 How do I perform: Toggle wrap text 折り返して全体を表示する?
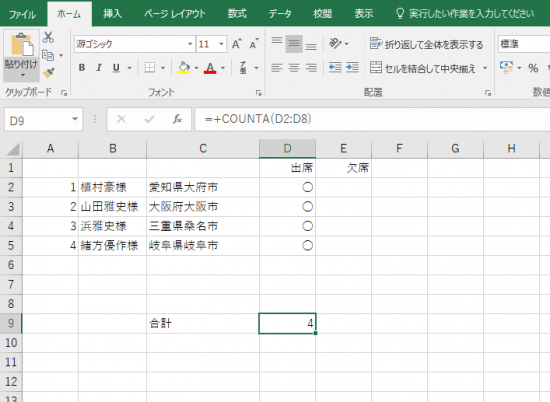427,44
